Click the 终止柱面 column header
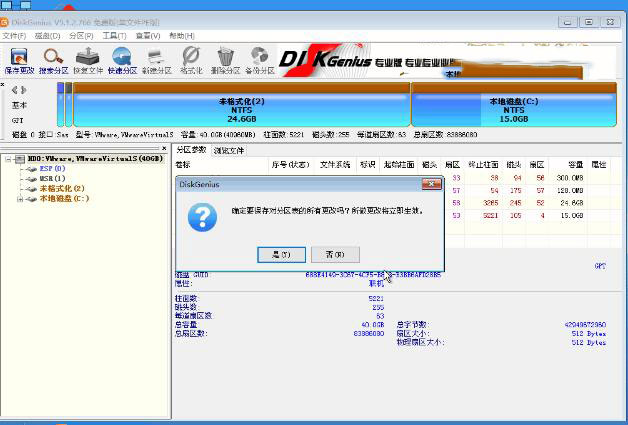628x425 pixels. 483,164
